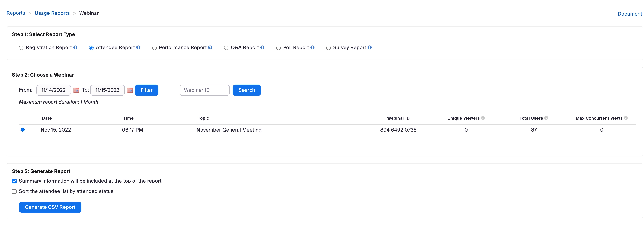Select the Performance Report radio option
Viewport: 644px width, 240px height.
tap(154, 48)
